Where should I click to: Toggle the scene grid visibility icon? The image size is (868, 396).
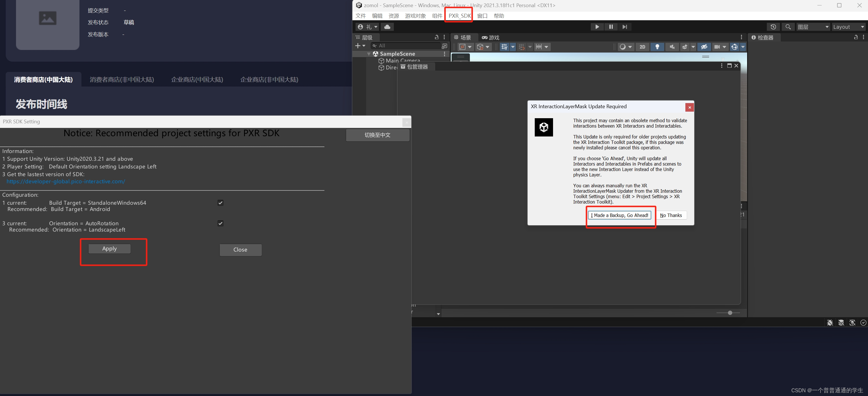(x=504, y=47)
